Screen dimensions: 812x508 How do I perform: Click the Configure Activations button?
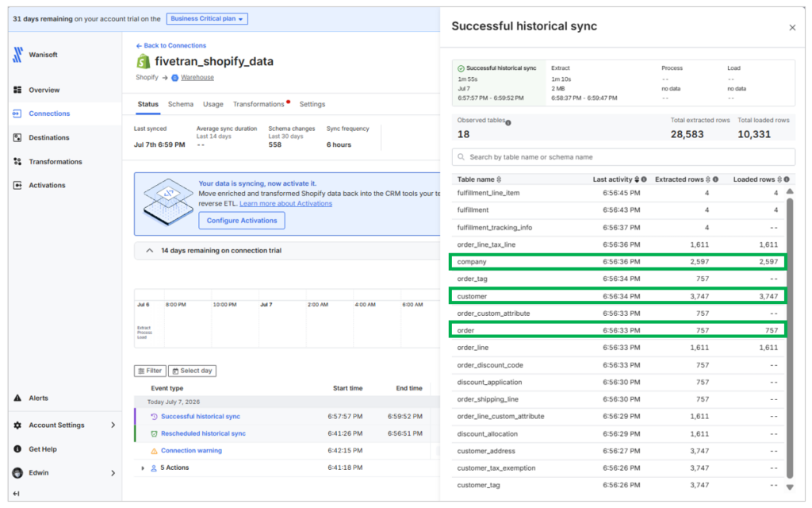point(242,221)
